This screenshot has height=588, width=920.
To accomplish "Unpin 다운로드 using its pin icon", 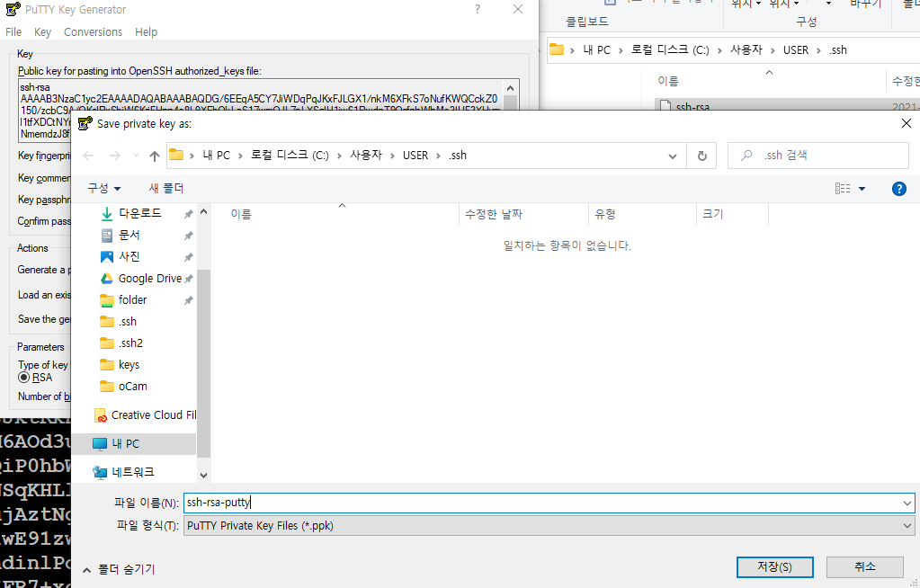I will 188,214.
